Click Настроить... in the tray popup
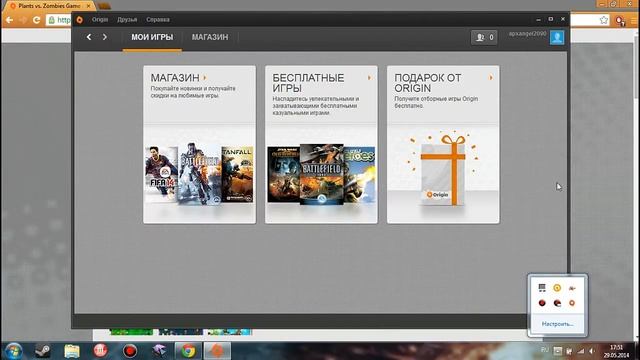The width and height of the screenshot is (640, 360). [558, 324]
